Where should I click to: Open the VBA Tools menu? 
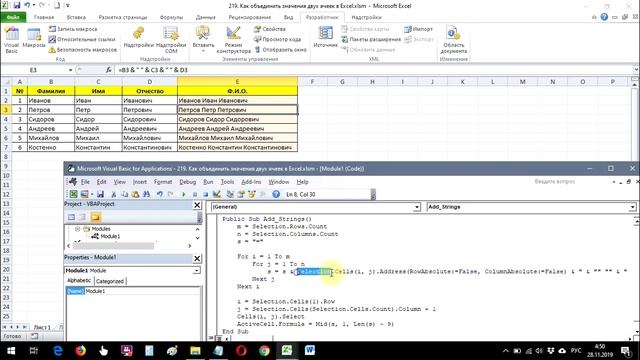[x=227, y=182]
